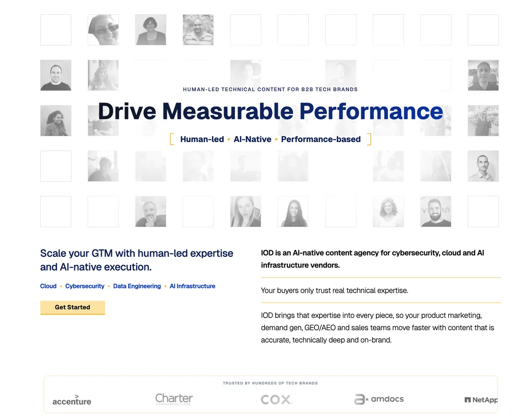Open photo of bald man in white shirt

pyautogui.click(x=483, y=166)
